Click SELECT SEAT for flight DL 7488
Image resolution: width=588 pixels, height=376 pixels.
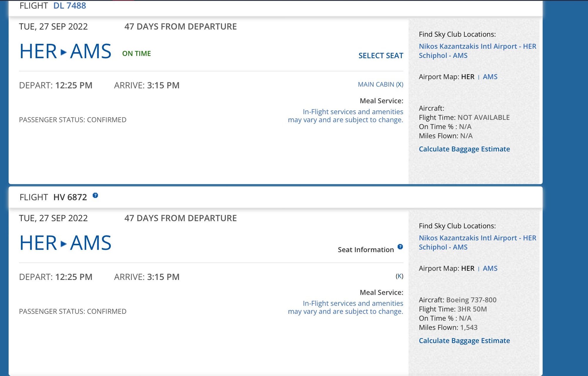[x=381, y=56]
